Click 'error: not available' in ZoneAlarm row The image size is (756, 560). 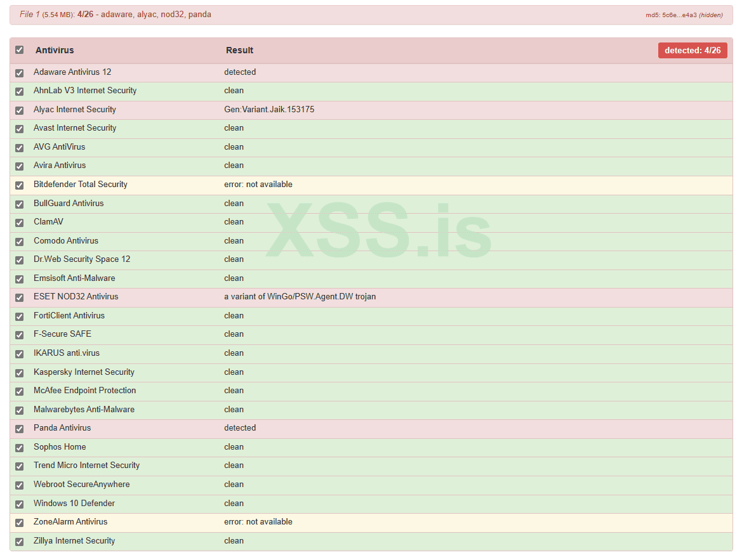click(258, 521)
